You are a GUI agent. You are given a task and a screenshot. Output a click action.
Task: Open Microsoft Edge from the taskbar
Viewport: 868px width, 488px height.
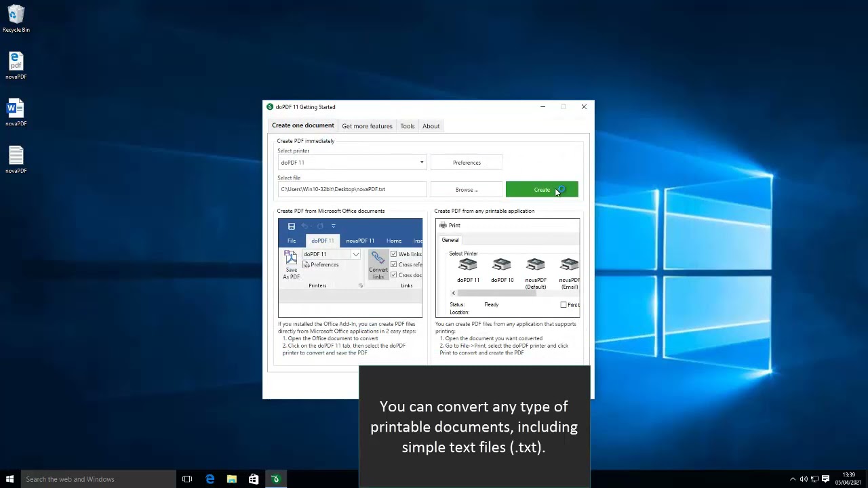(x=210, y=479)
